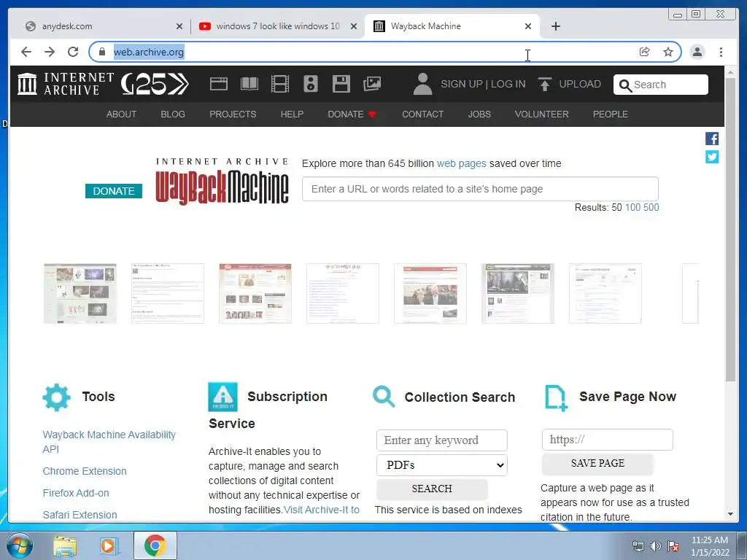The height and width of the screenshot is (560, 747).
Task: Click the Chrome back arrow
Action: pyautogui.click(x=26, y=52)
